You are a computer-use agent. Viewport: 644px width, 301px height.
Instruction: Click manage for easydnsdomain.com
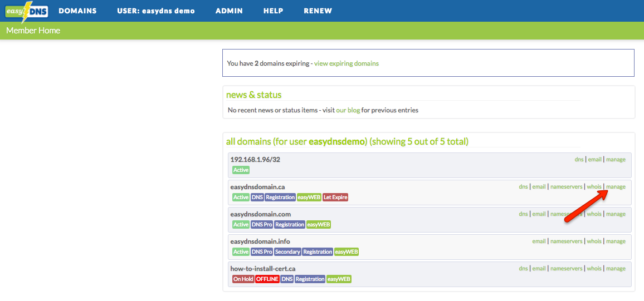tap(616, 214)
